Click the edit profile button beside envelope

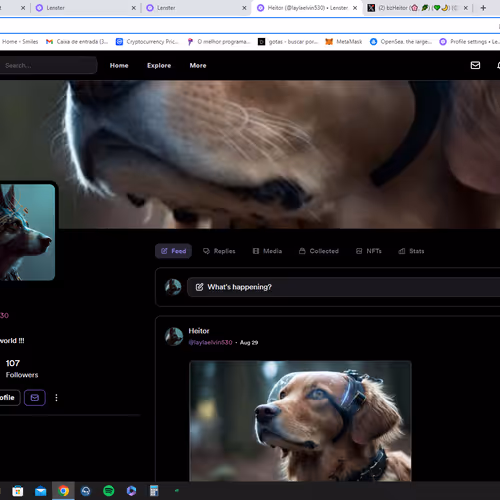click(x=10, y=398)
